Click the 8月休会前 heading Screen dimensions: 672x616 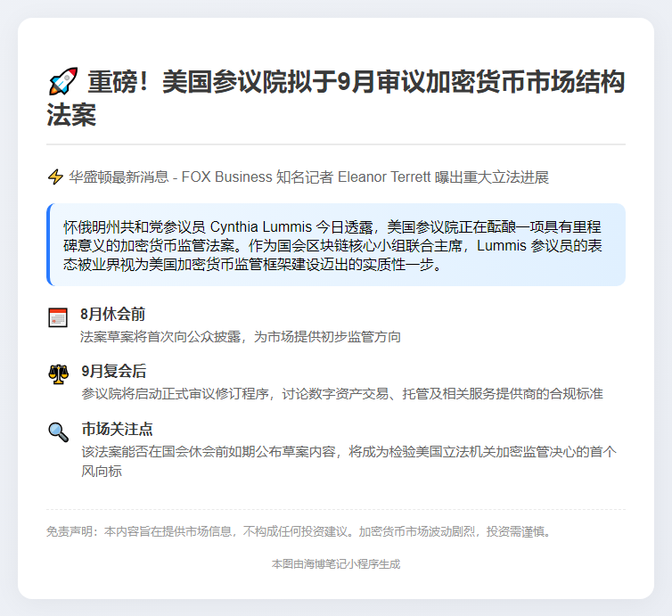coord(112,314)
